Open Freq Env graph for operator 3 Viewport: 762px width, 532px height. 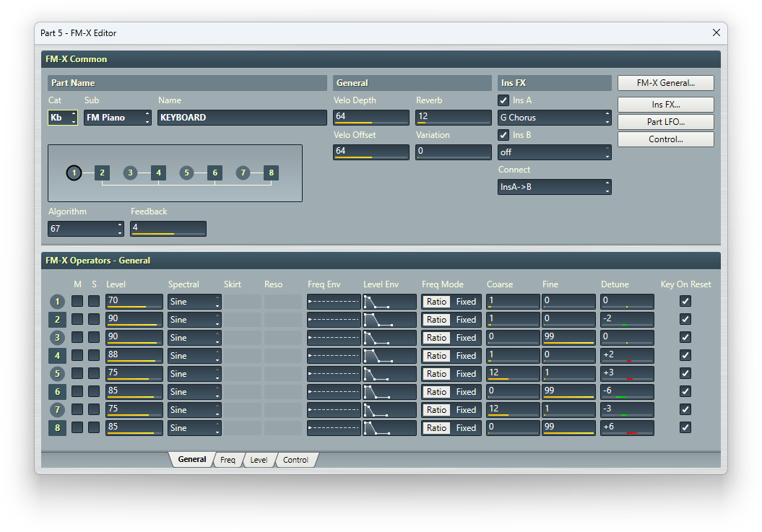pos(333,338)
